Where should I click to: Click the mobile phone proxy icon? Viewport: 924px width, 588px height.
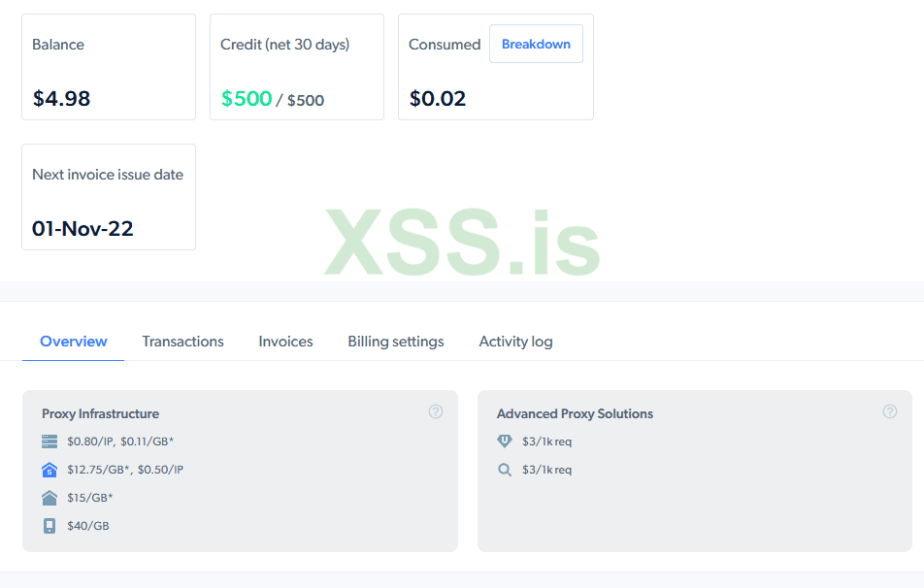click(49, 526)
